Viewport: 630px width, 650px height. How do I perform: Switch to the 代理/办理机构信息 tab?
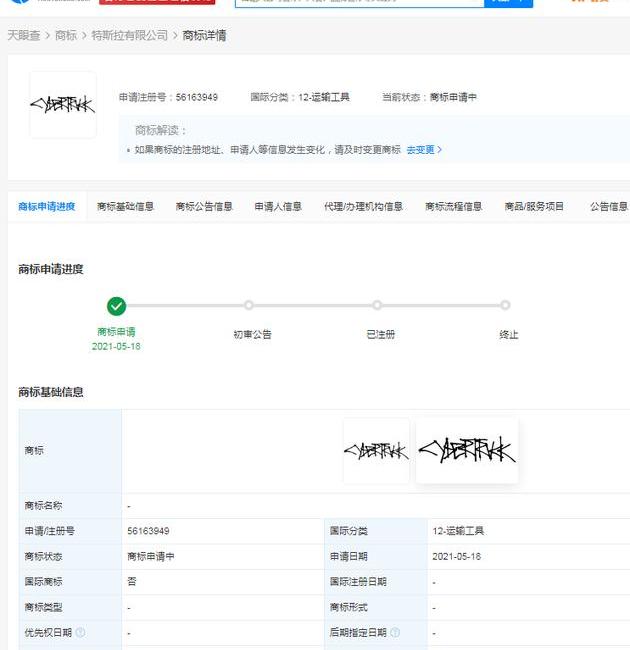pyautogui.click(x=363, y=206)
